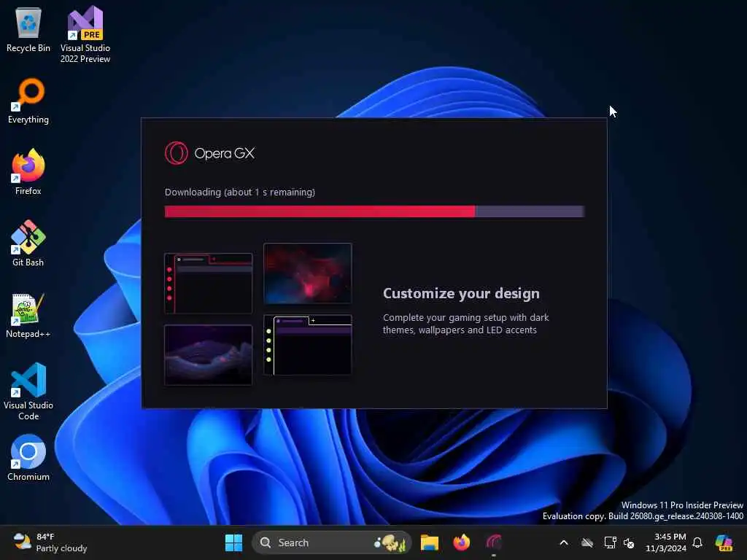Click the yellow-dotted browser theme thumbnail

click(308, 345)
